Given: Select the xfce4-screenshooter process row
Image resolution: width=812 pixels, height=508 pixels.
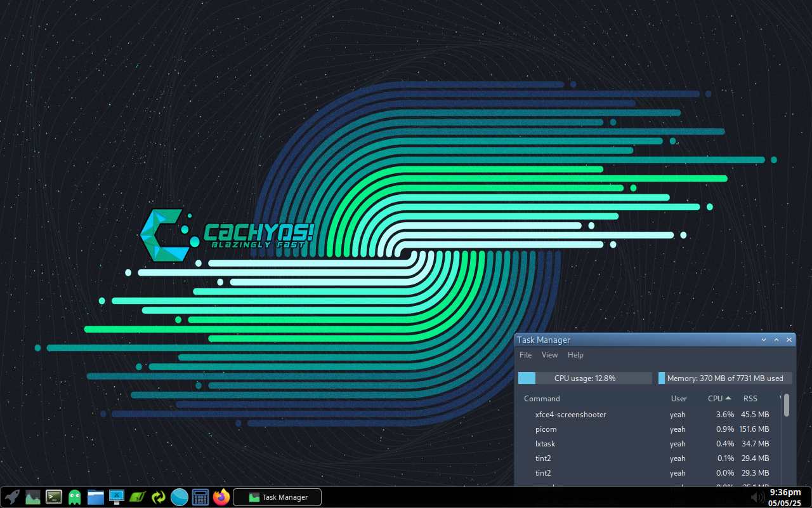Looking at the screenshot, I should (x=650, y=415).
